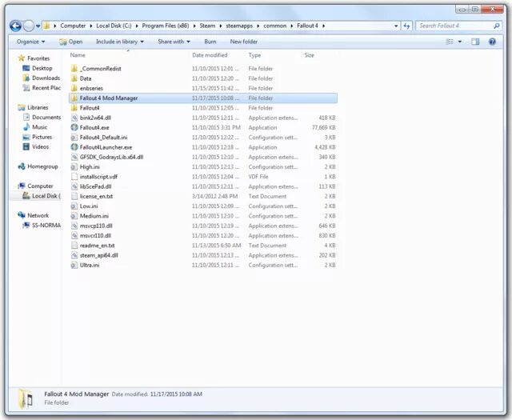Open the Organize menu

click(x=30, y=42)
